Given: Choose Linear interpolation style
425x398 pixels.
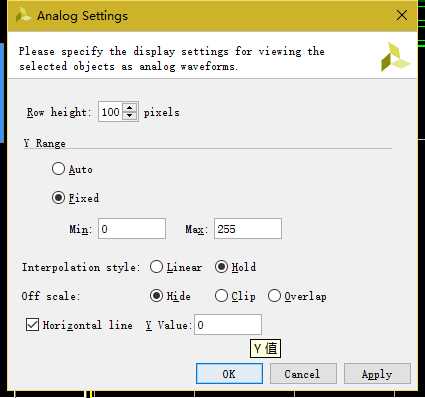Looking at the screenshot, I should pyautogui.click(x=156, y=267).
